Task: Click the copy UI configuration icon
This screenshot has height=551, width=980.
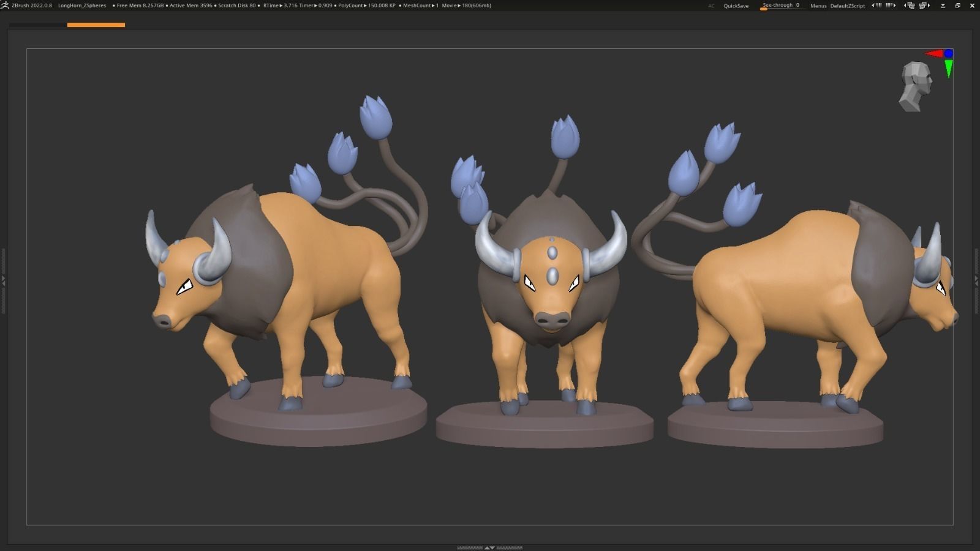Action: point(910,5)
